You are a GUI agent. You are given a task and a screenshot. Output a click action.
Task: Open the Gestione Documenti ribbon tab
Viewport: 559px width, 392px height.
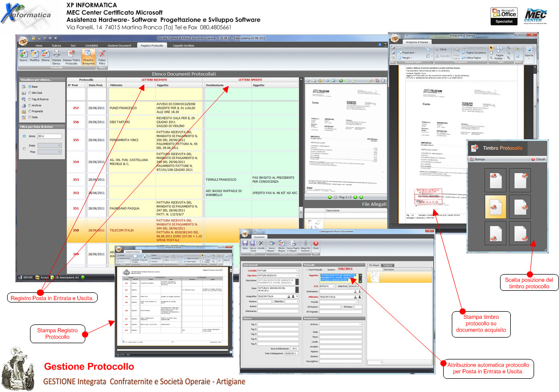(x=119, y=46)
